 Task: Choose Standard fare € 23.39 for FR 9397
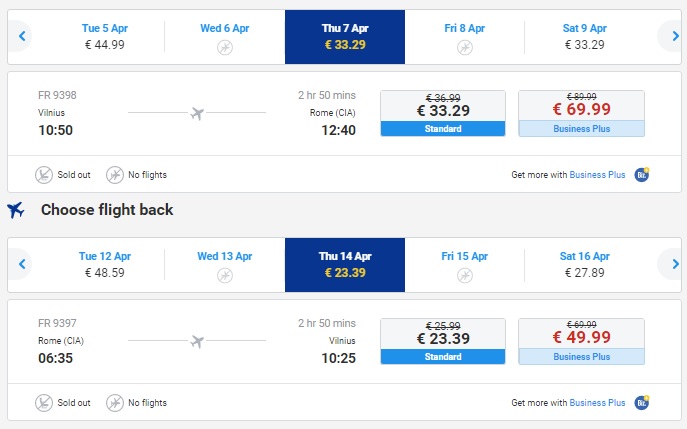point(443,341)
